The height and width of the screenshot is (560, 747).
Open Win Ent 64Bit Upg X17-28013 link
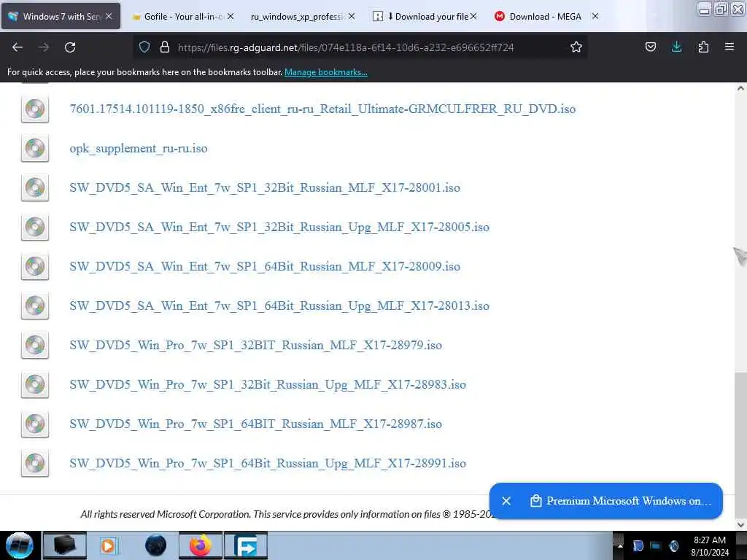[x=279, y=306]
